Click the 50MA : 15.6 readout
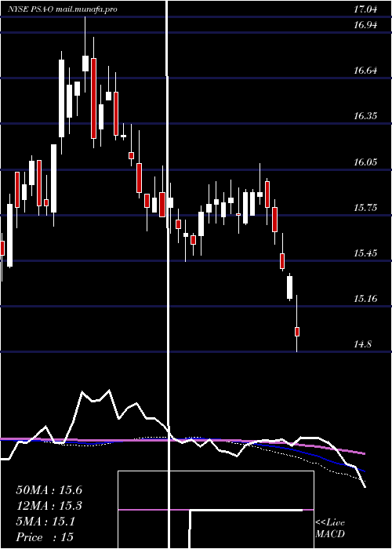 point(49,490)
